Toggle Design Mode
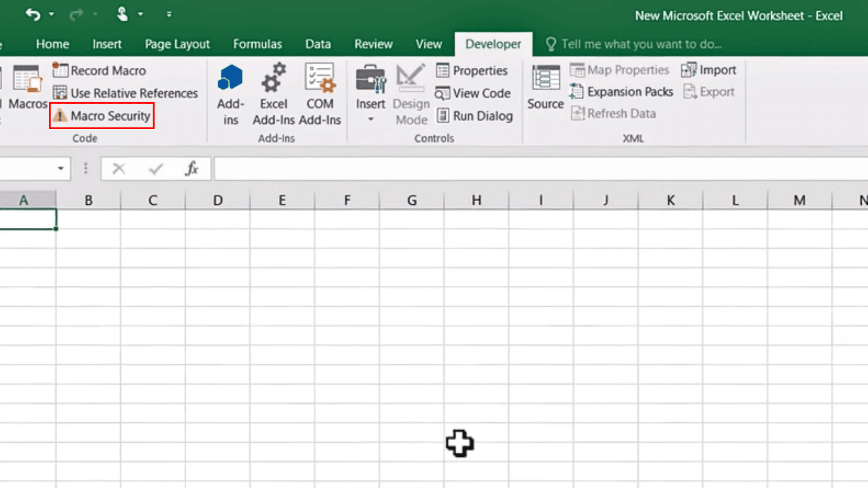The image size is (868, 488). click(x=411, y=94)
